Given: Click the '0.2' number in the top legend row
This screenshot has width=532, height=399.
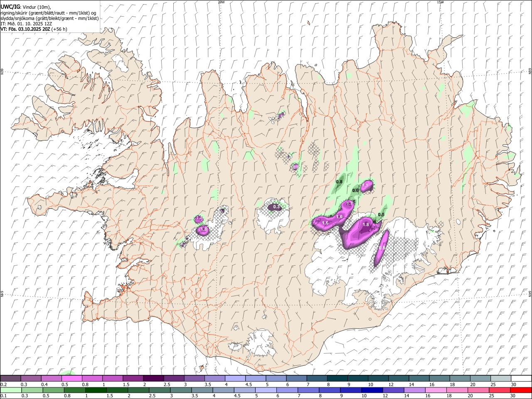Looking at the screenshot, I should point(3,384).
